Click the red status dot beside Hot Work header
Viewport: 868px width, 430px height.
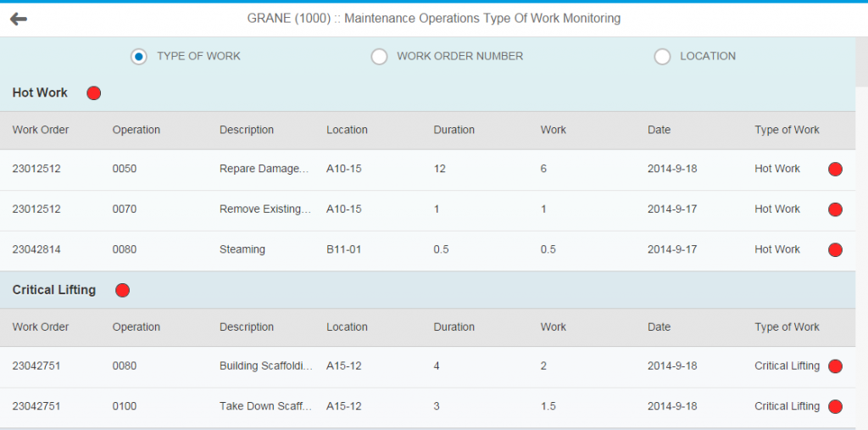93,93
